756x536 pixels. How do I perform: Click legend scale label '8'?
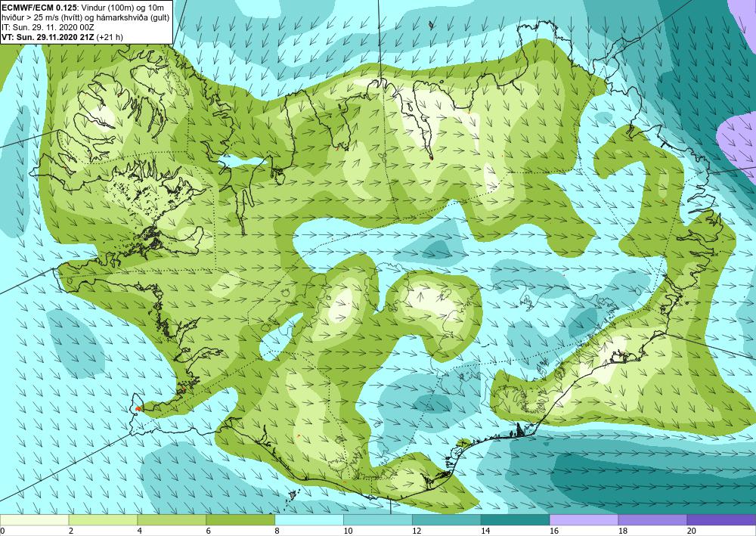coord(277,531)
